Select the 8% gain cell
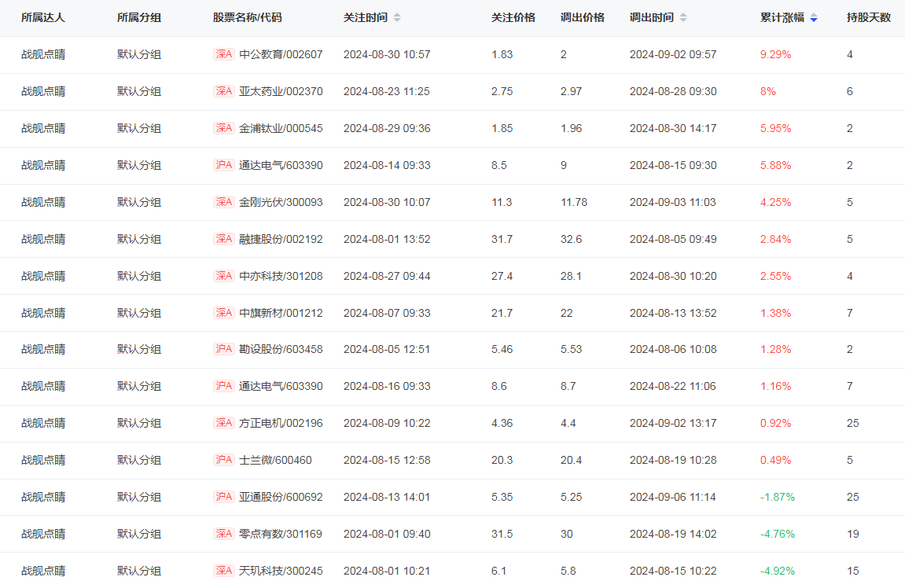 coord(767,91)
